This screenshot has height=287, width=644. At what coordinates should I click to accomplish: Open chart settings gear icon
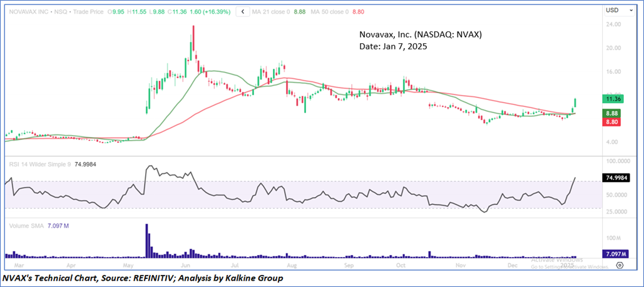click(620, 265)
